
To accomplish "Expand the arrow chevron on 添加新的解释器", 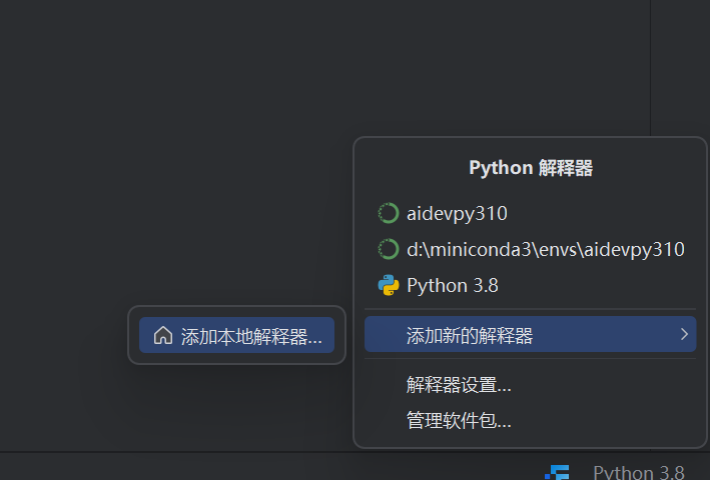I will 684,334.
